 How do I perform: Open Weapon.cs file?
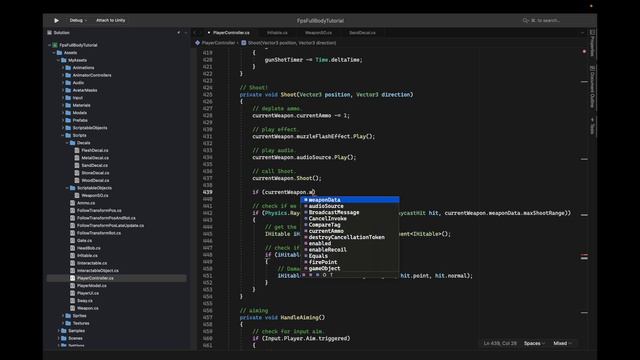(88, 308)
